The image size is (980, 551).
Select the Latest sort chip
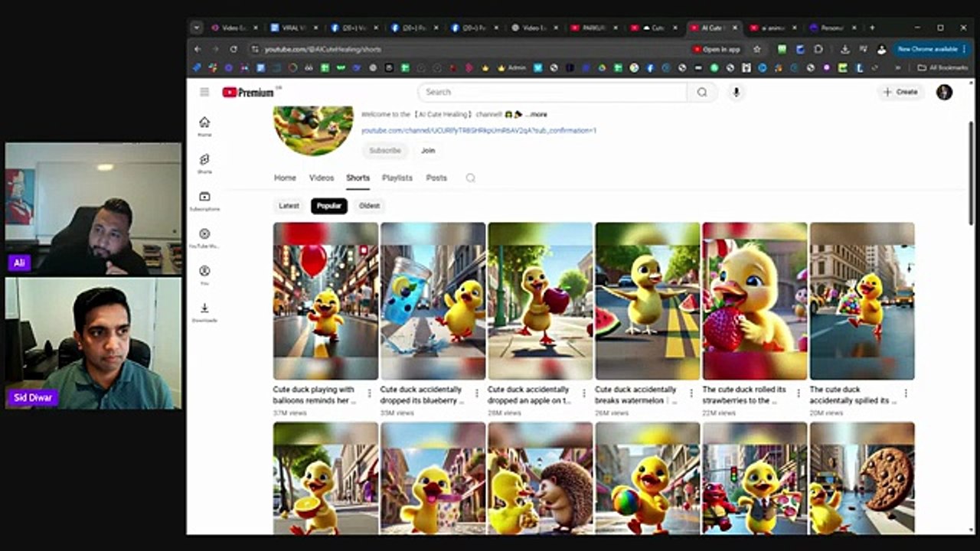(289, 206)
